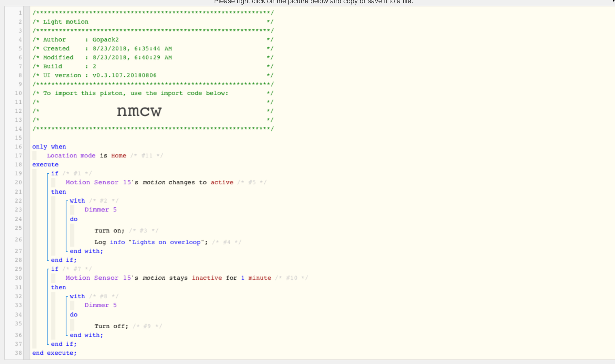
Task: Click the "Light motion" title comment
Action: pyautogui.click(x=66, y=22)
